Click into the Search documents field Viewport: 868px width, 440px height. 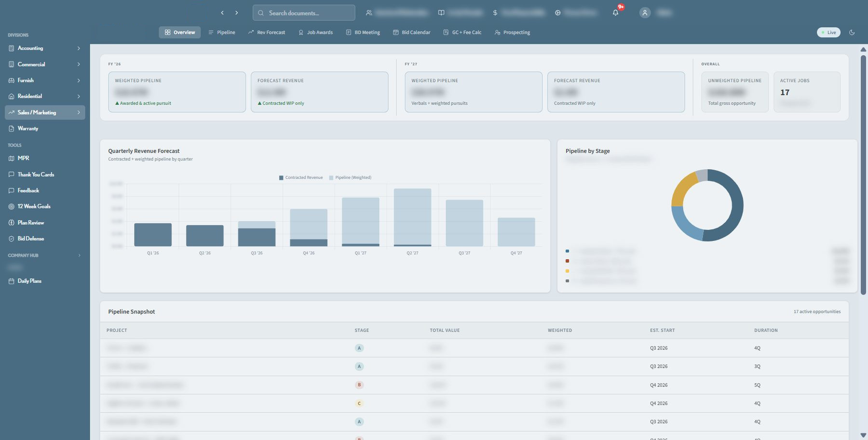pos(304,13)
